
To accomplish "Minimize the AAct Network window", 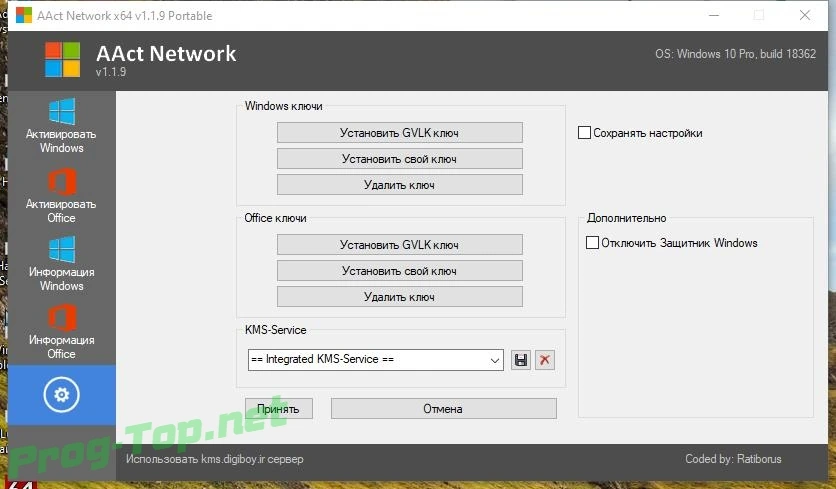I will (x=714, y=15).
